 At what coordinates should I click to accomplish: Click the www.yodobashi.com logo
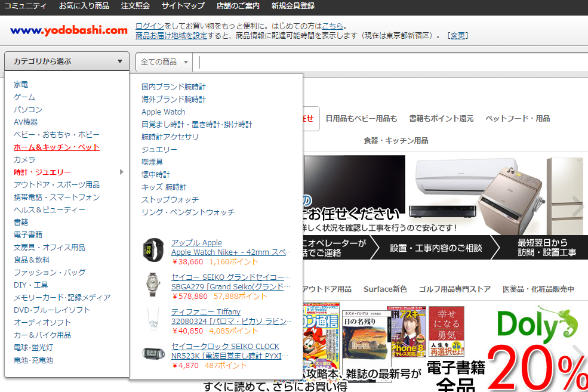pos(69,30)
